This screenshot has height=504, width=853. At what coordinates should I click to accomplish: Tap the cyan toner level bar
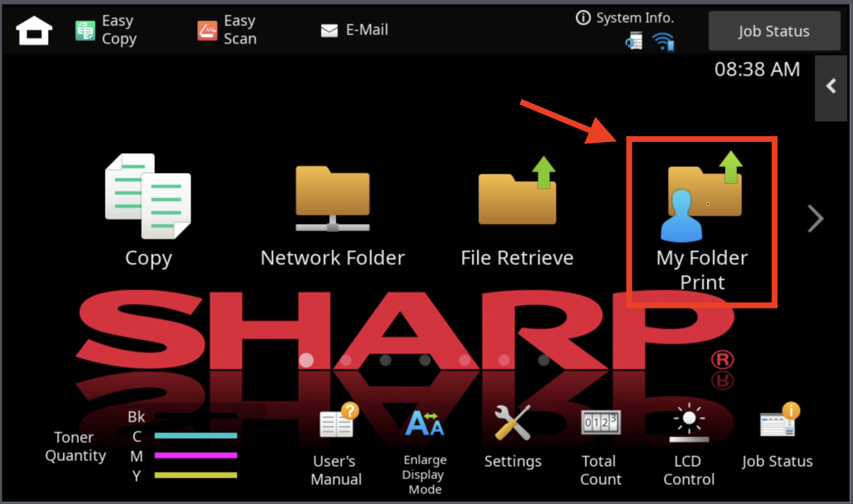(196, 435)
